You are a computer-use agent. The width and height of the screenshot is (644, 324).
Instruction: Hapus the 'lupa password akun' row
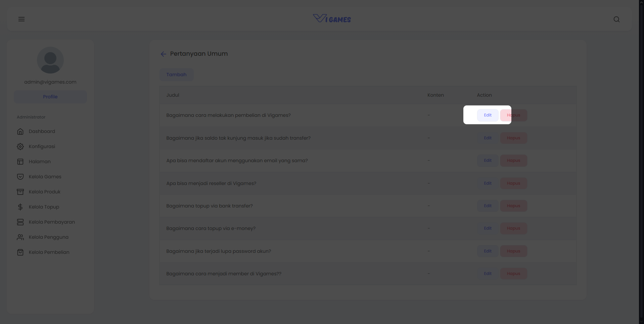pos(513,251)
